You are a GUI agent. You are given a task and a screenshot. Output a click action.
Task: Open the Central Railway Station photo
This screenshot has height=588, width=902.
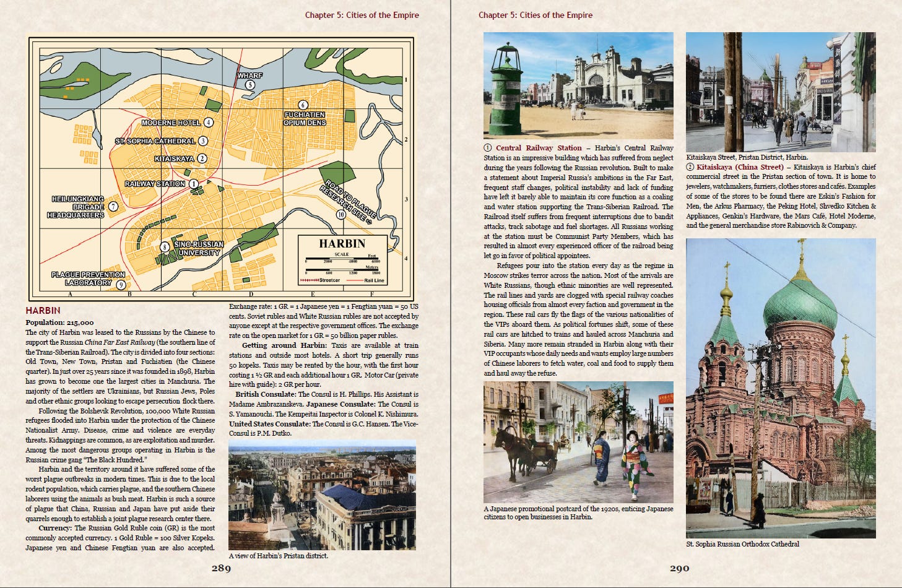(578, 85)
